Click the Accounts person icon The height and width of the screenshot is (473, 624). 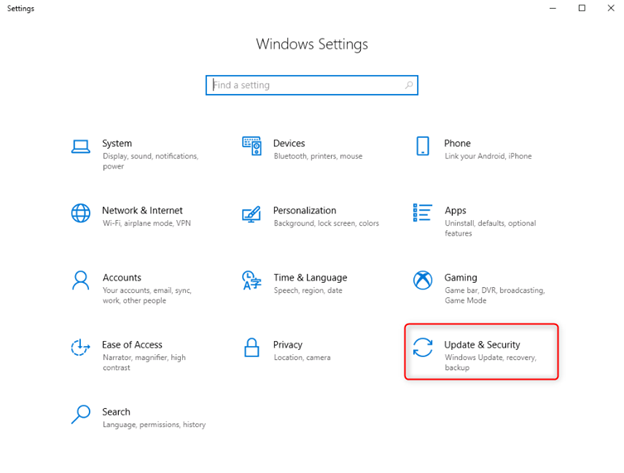80,280
